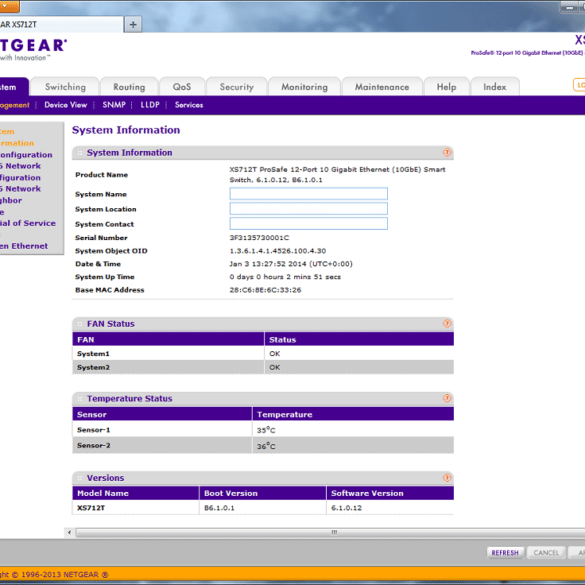Image resolution: width=585 pixels, height=585 pixels.
Task: Click System2 fan row name
Action: coord(93,367)
